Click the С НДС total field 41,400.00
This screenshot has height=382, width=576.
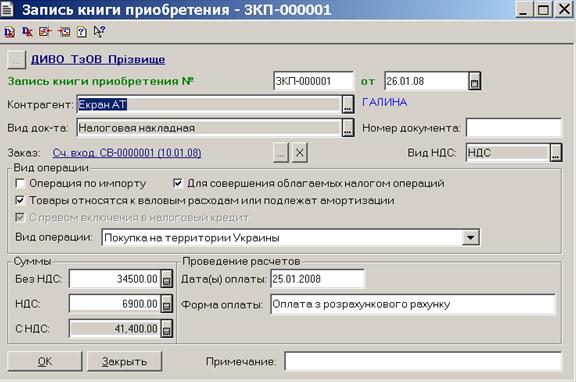tap(115, 329)
